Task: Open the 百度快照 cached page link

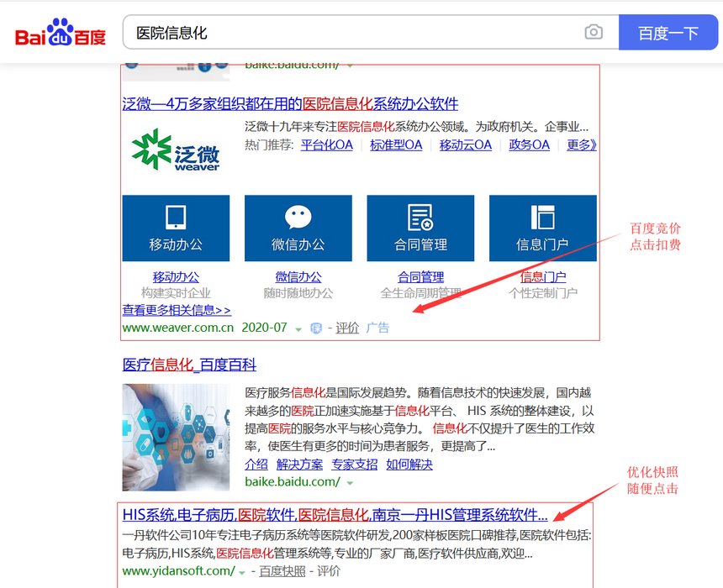Action: (x=282, y=571)
